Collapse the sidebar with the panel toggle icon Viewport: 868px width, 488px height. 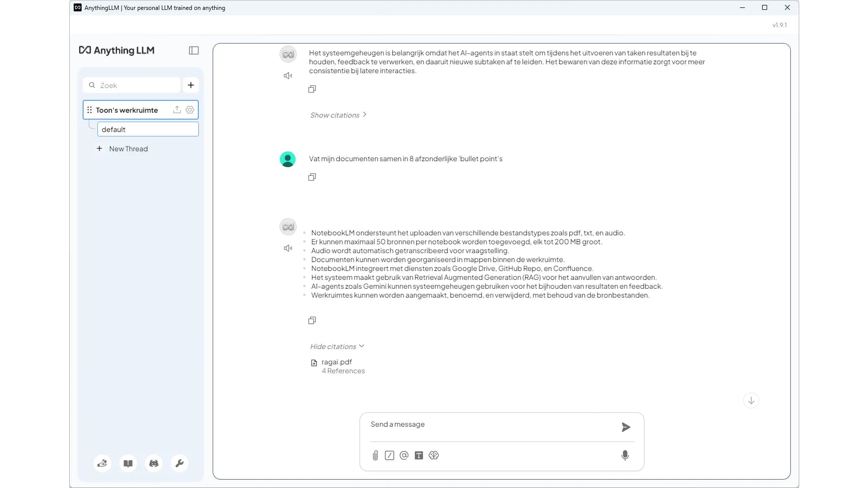[x=194, y=50]
